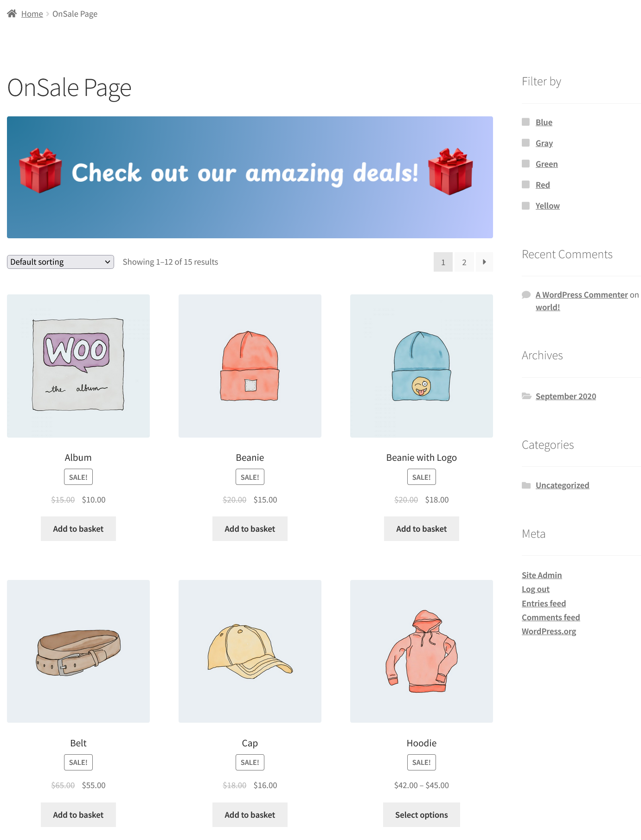Click the comment bubble icon
The width and height of the screenshot is (641, 840).
click(x=526, y=295)
